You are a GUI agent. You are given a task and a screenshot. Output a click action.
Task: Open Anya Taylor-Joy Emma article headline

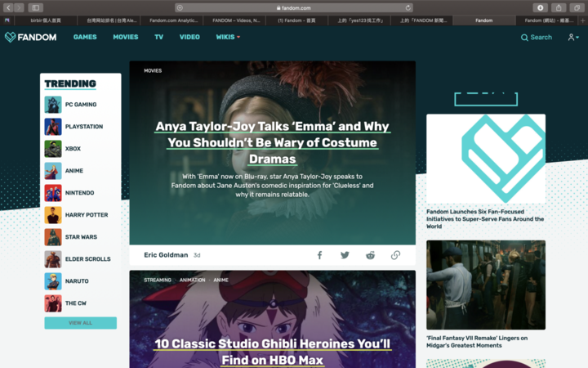click(273, 142)
